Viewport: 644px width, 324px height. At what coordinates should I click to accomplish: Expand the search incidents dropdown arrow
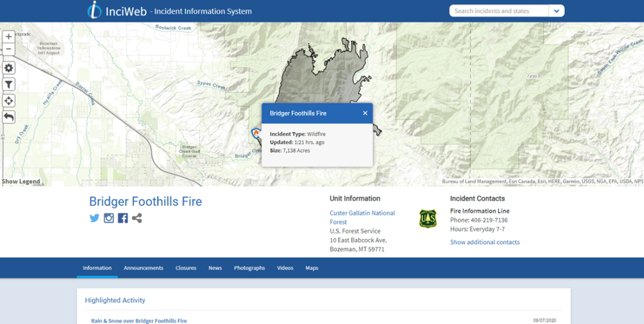click(x=556, y=11)
